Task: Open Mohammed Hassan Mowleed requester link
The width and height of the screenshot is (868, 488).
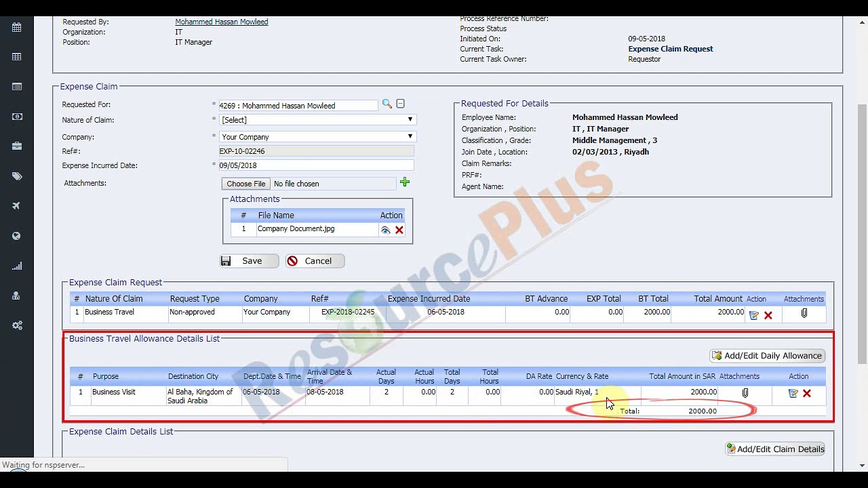Action: tap(222, 22)
